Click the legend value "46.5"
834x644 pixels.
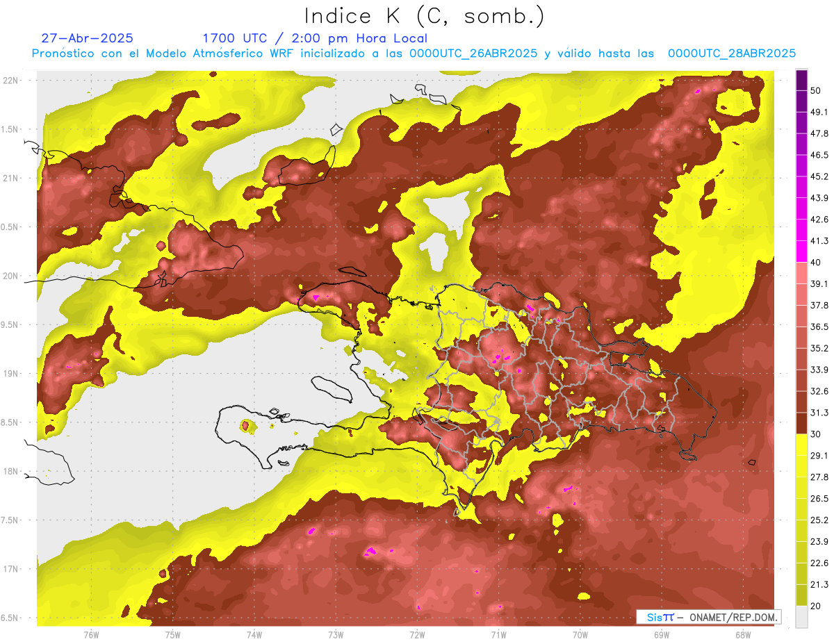pyautogui.click(x=819, y=155)
